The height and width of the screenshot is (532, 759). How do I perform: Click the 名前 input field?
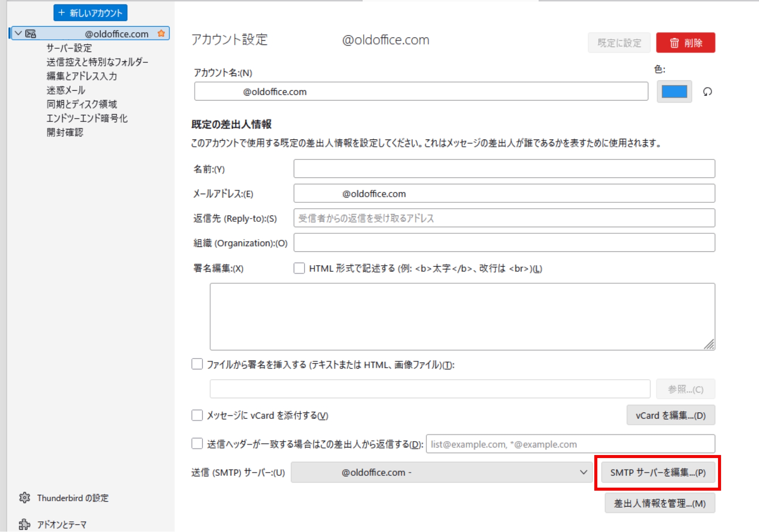click(504, 169)
